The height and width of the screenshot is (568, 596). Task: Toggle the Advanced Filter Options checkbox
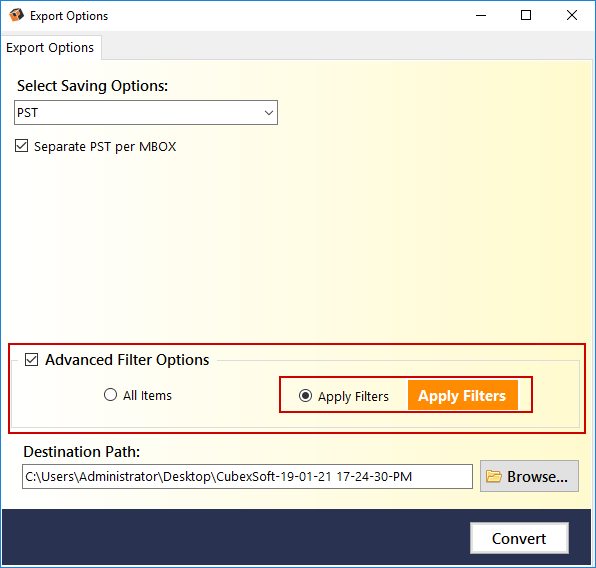(x=32, y=360)
